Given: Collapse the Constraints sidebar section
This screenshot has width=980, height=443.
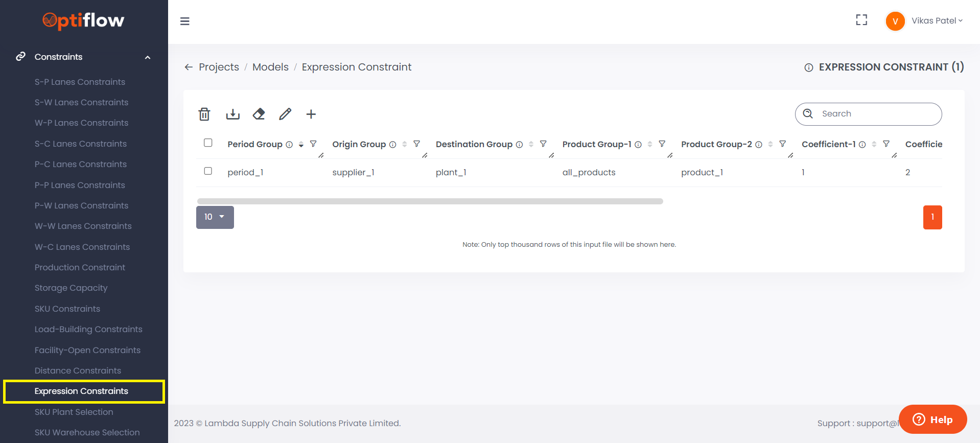Looking at the screenshot, I should 148,57.
